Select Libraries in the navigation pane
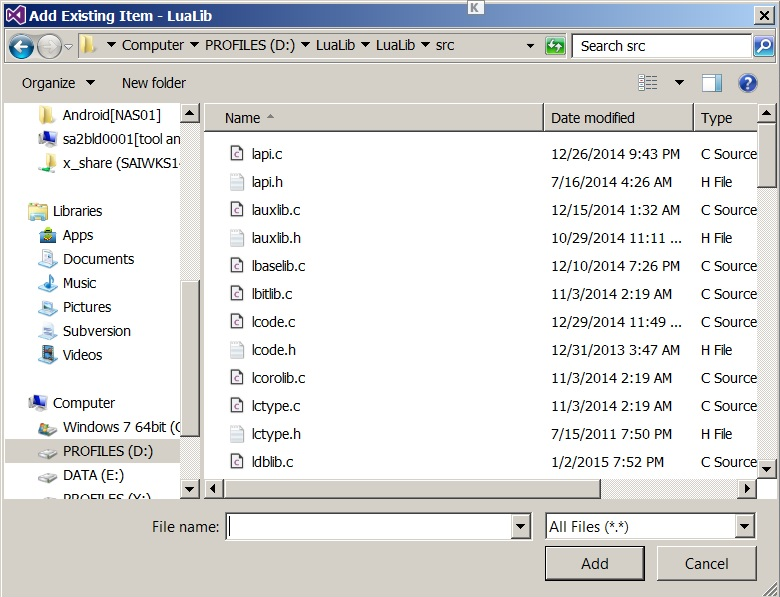 pyautogui.click(x=66, y=211)
